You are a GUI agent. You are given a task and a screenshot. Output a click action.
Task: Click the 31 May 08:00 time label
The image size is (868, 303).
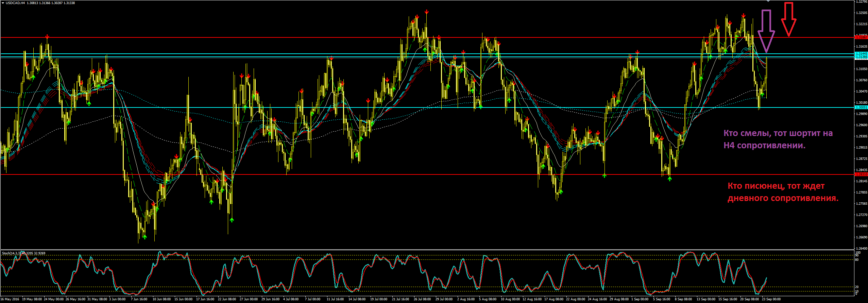[x=97, y=299]
